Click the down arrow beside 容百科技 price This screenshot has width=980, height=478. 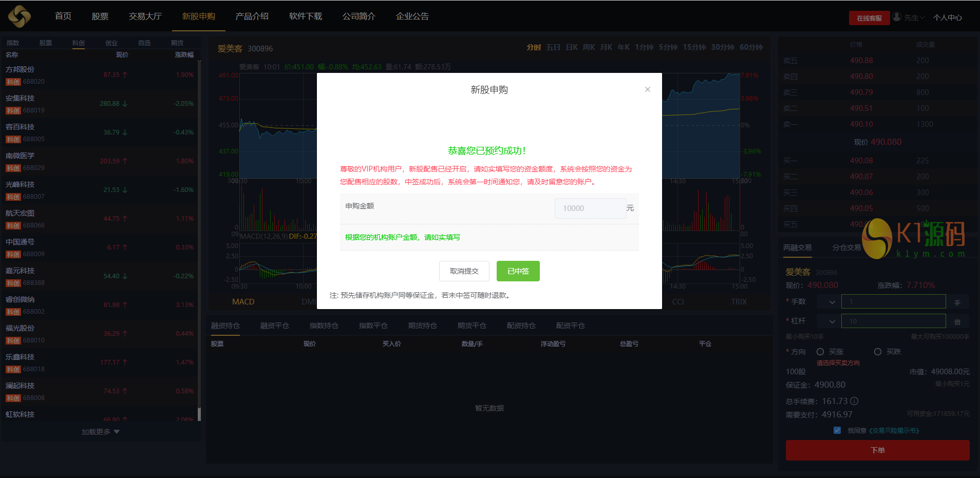(125, 132)
